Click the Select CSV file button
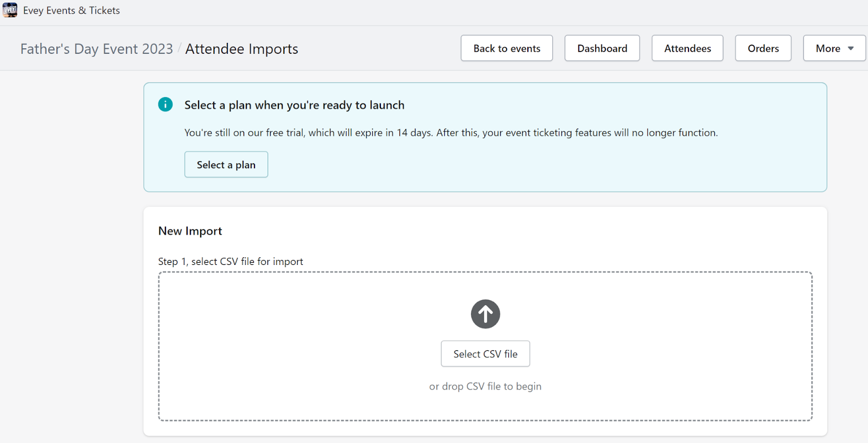Image resolution: width=868 pixels, height=443 pixels. click(x=485, y=354)
